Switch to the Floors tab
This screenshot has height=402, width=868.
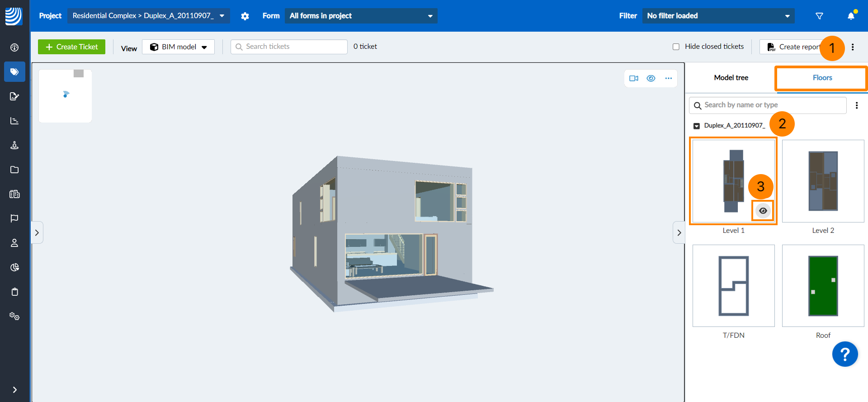tap(822, 78)
